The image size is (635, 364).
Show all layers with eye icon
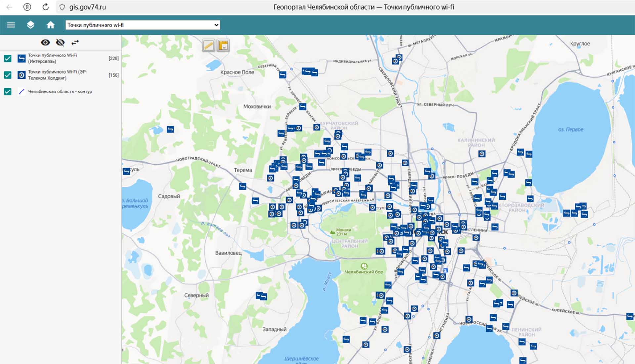click(45, 42)
